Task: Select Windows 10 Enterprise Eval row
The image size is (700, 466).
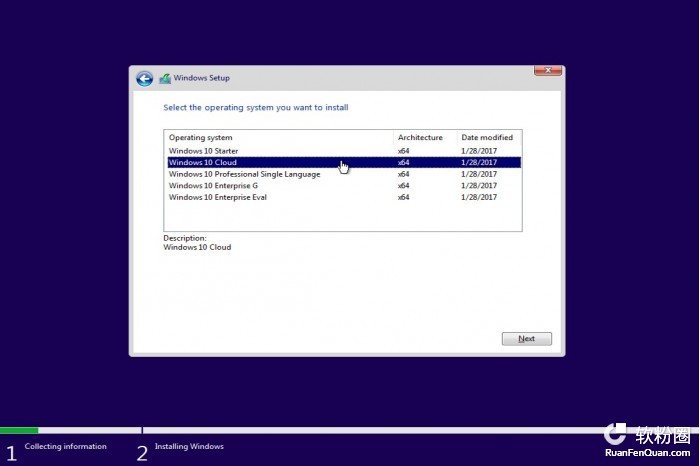Action: [x=344, y=197]
